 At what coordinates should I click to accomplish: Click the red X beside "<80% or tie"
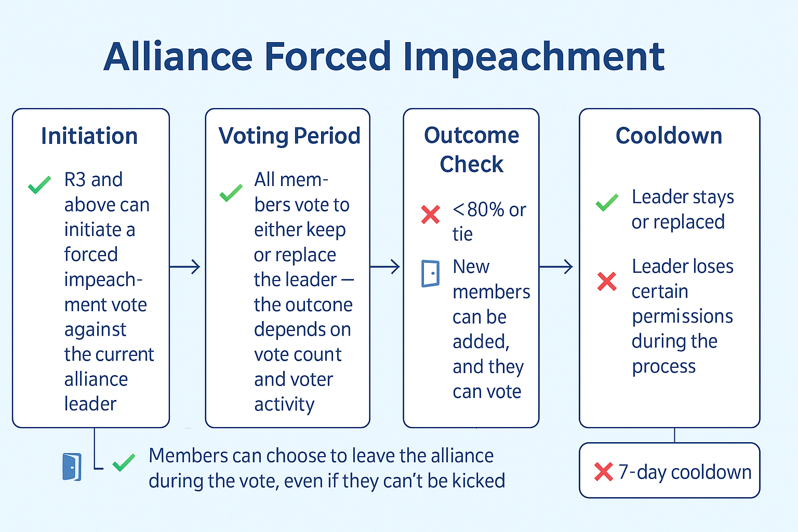431,214
